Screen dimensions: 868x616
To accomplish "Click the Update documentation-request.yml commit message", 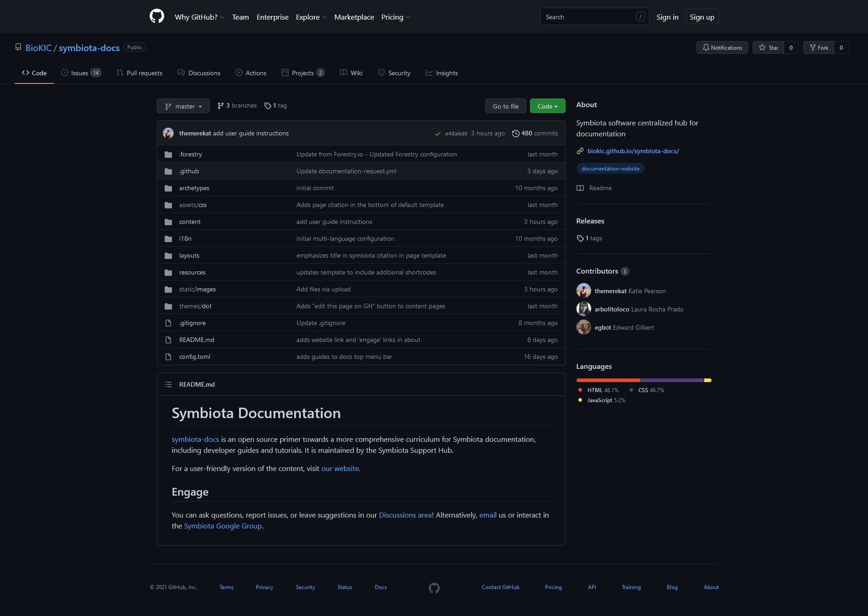I will (346, 171).
